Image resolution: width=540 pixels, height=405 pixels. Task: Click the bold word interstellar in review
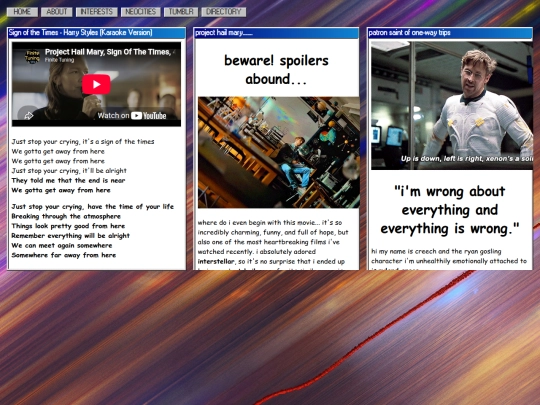(216, 261)
